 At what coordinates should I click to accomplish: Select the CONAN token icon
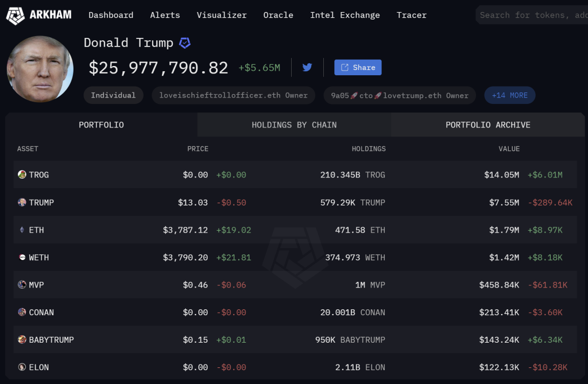pos(22,312)
